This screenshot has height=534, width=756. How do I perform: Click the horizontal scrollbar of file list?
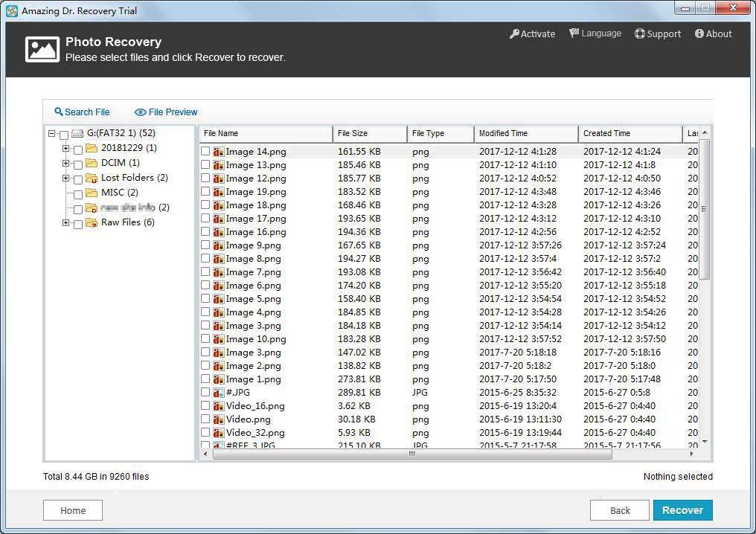(x=412, y=454)
